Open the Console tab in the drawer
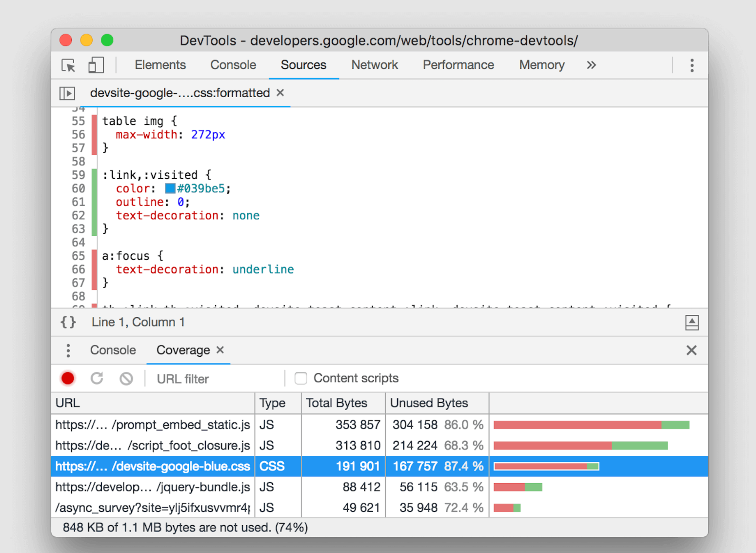 [x=113, y=350]
